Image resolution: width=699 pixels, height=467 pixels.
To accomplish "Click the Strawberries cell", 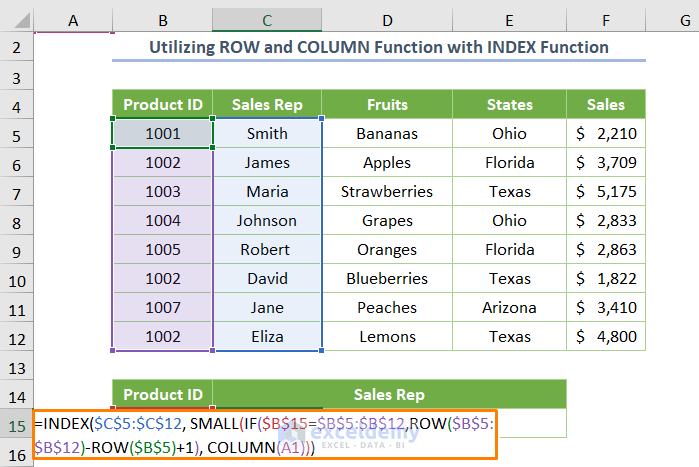I will (x=387, y=192).
